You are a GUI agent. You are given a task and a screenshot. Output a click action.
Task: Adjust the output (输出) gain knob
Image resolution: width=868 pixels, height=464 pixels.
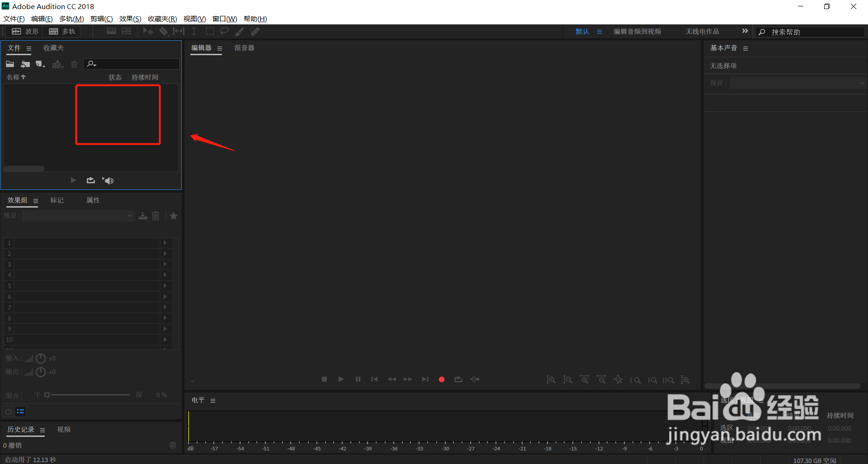41,372
